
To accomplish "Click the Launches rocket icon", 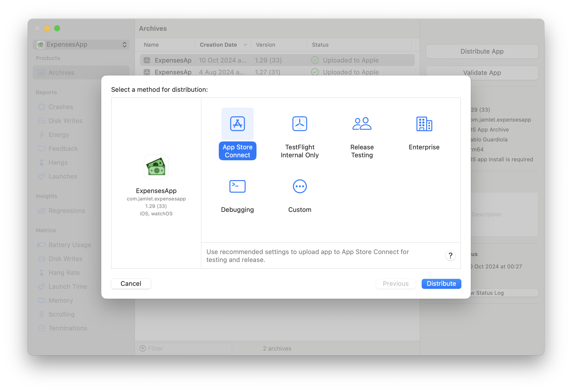I will pyautogui.click(x=41, y=176).
